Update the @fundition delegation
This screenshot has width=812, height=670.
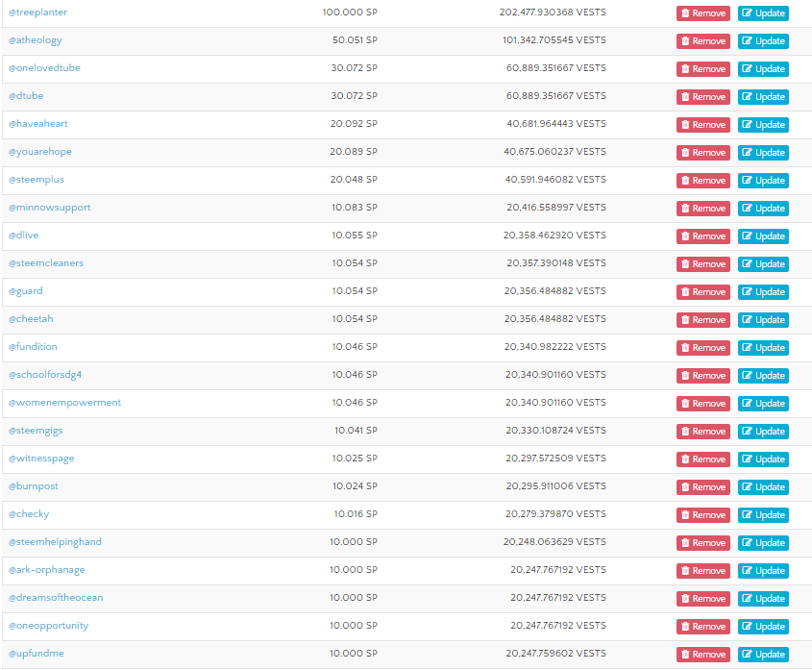pos(763,348)
